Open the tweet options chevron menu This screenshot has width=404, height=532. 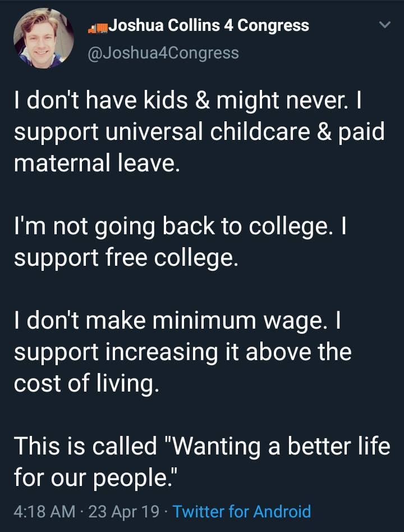(x=384, y=25)
